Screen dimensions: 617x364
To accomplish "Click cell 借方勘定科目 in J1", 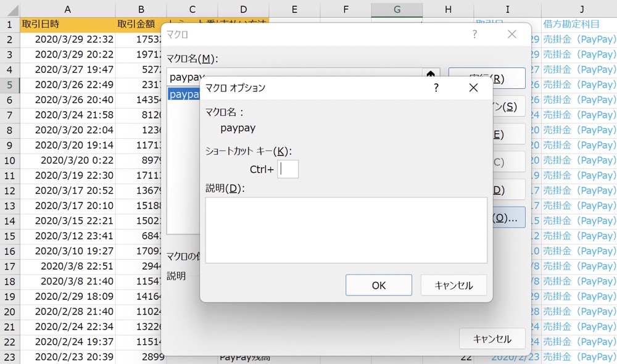I will 579,25.
